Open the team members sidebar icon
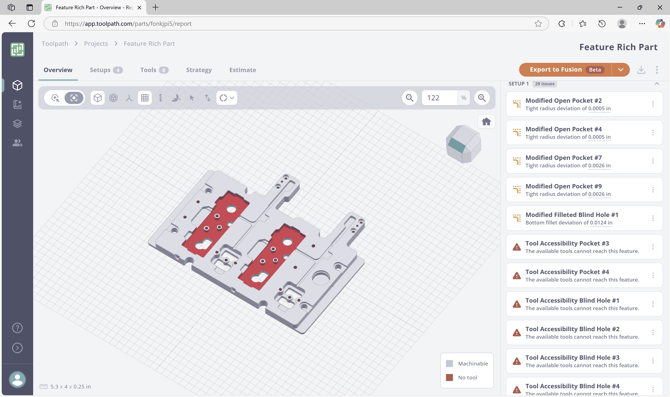 (x=18, y=143)
